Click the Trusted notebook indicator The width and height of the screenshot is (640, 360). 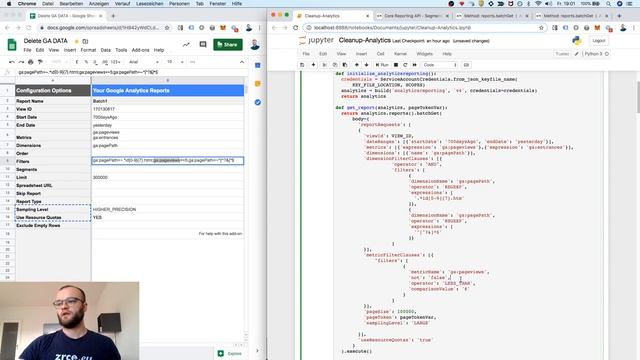(x=562, y=54)
